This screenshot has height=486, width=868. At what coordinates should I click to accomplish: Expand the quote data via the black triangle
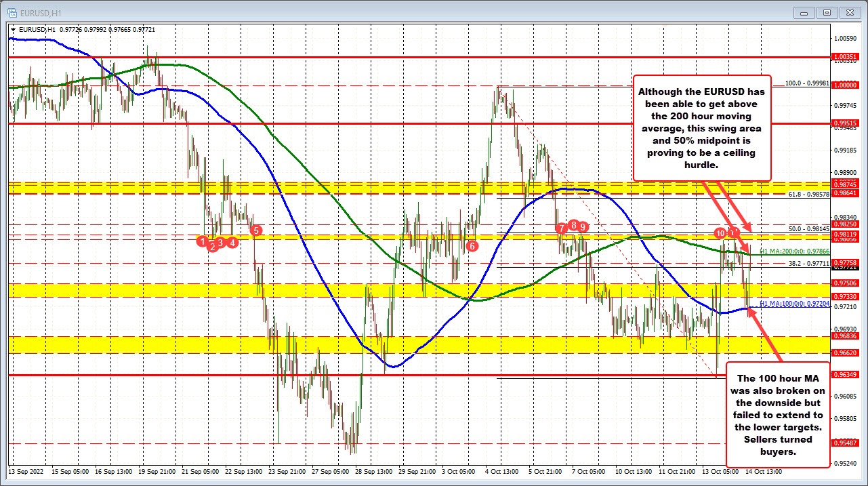pos(14,30)
